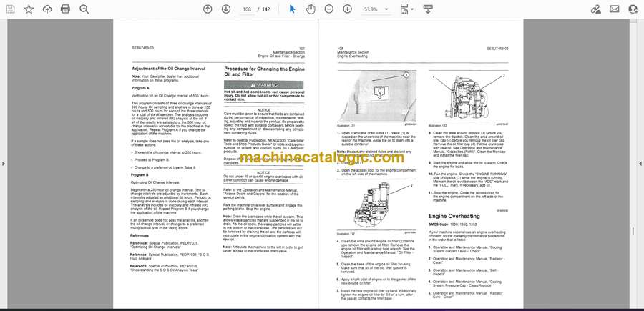Image resolution: width=644 pixels, height=311 pixels.
Task: Click total page count '142'
Action: (266, 9)
